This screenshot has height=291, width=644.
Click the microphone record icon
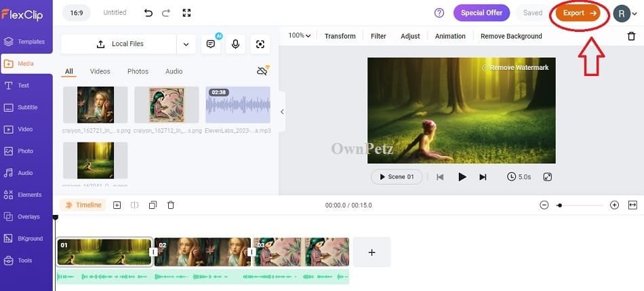235,44
